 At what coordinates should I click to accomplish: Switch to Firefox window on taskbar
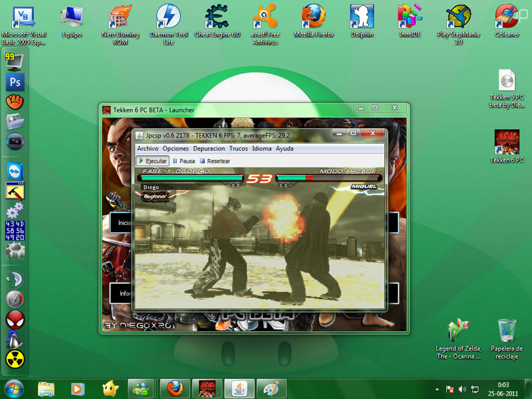(x=175, y=389)
